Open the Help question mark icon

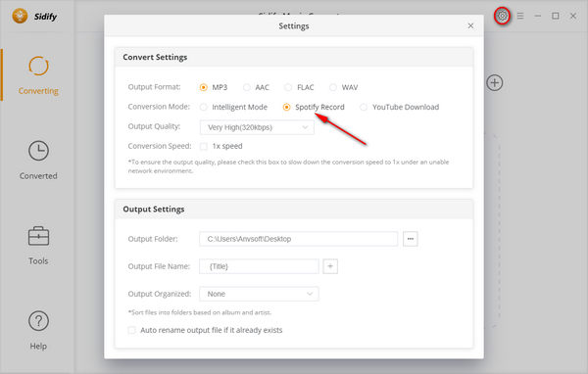coord(38,321)
